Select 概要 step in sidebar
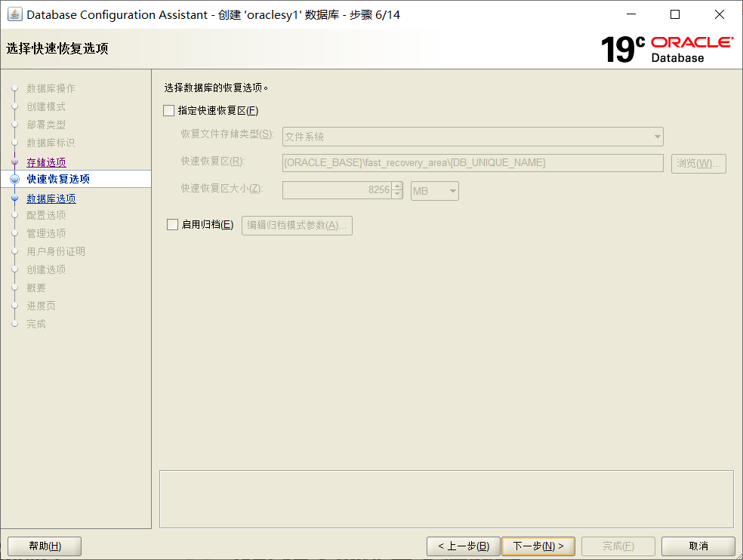The image size is (743, 560). click(x=36, y=288)
